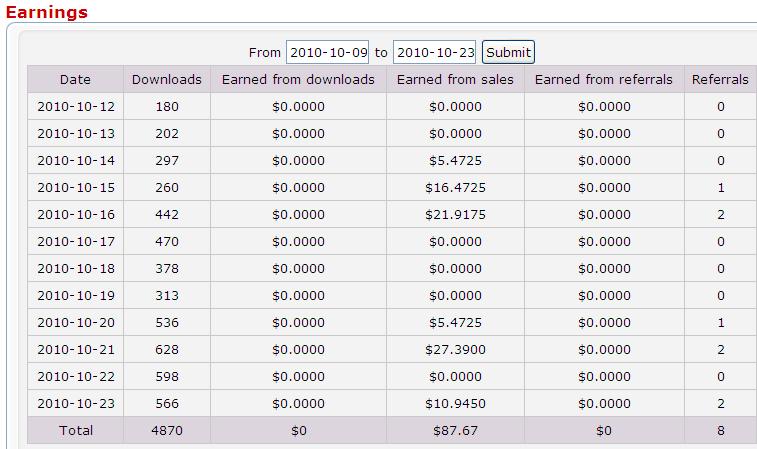Click the From date input field

click(x=328, y=52)
